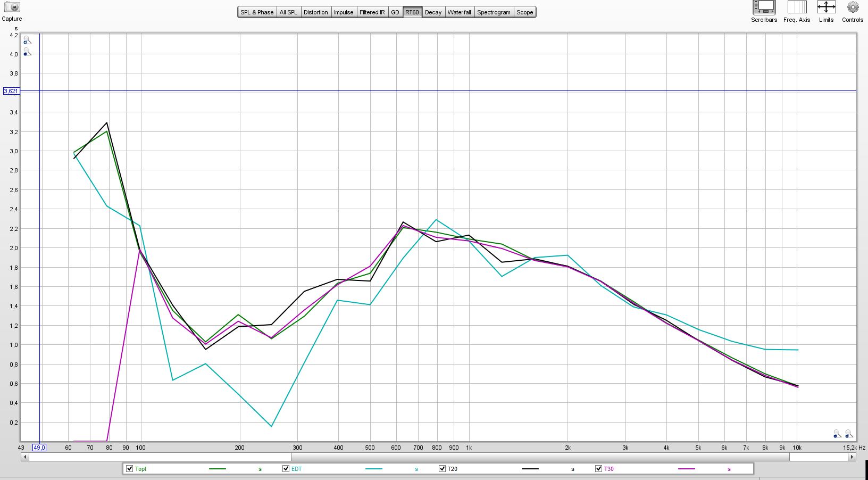
Task: Open the GD tab
Action: click(395, 12)
